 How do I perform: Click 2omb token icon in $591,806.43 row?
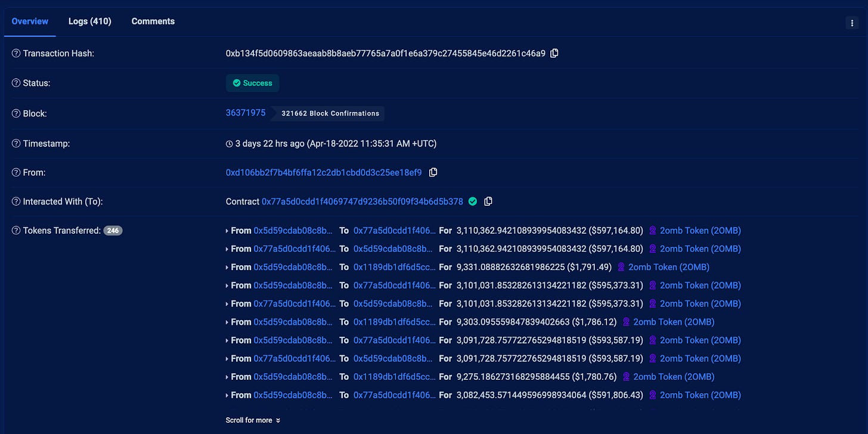click(x=652, y=395)
